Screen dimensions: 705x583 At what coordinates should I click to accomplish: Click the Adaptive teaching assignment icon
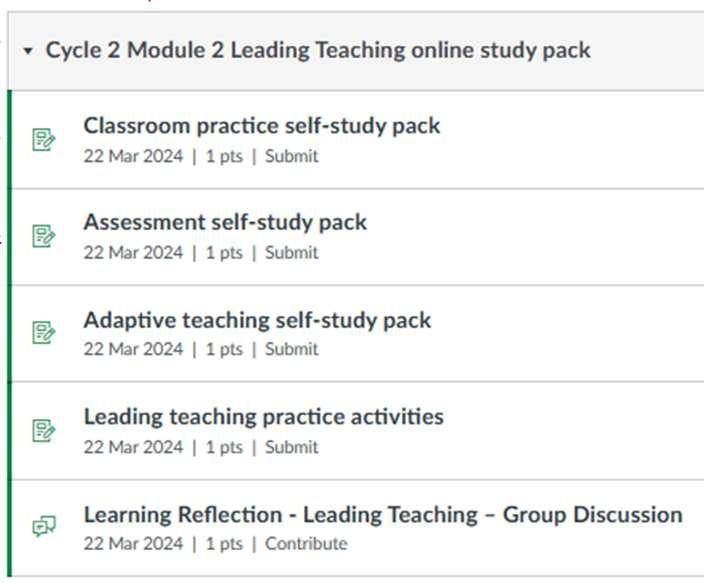click(x=43, y=333)
